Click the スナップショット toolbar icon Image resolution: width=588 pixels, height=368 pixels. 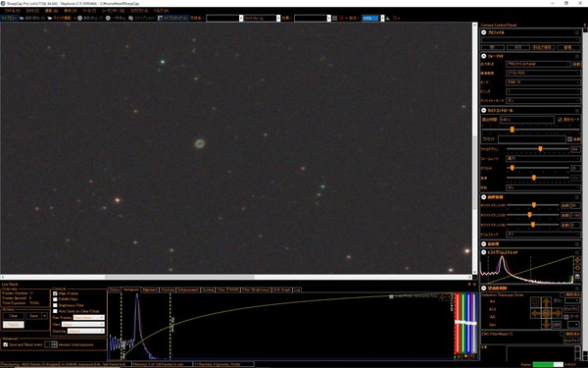[x=130, y=18]
